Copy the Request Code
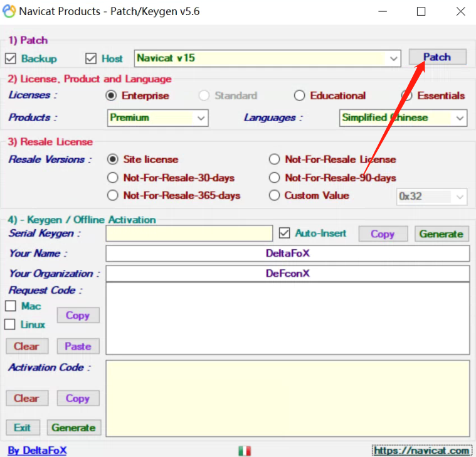The width and height of the screenshot is (476, 457). (x=78, y=315)
